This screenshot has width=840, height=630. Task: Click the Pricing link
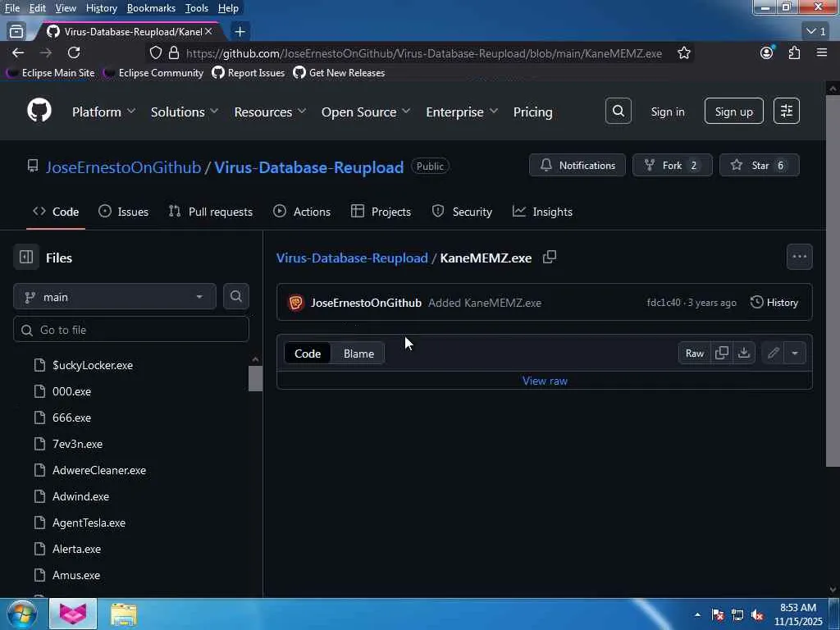point(532,112)
